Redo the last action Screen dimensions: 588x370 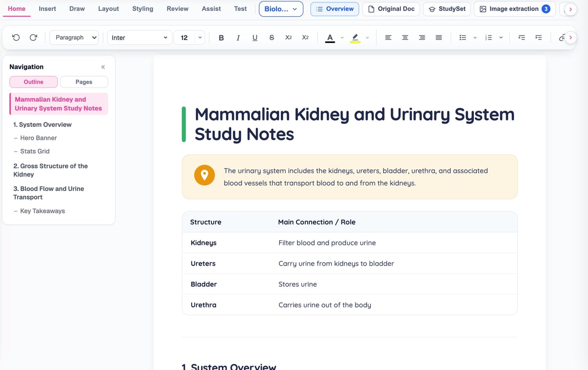[33, 38]
